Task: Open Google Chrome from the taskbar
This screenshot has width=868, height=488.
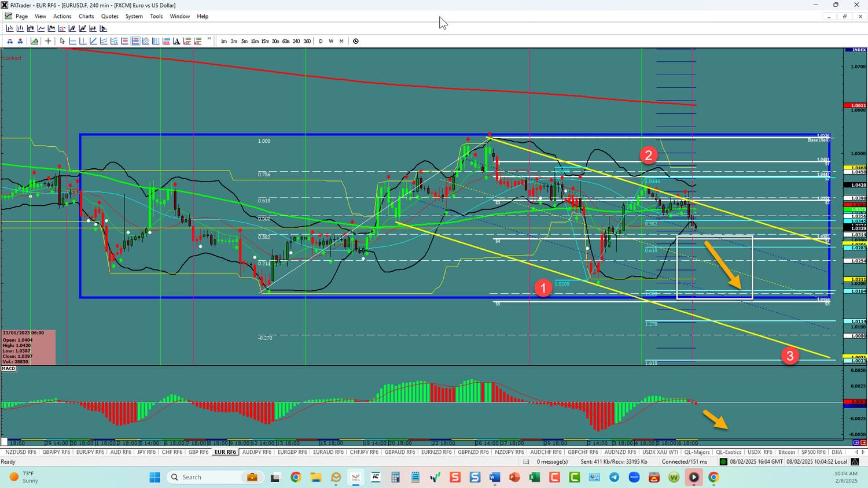Action: click(x=296, y=477)
